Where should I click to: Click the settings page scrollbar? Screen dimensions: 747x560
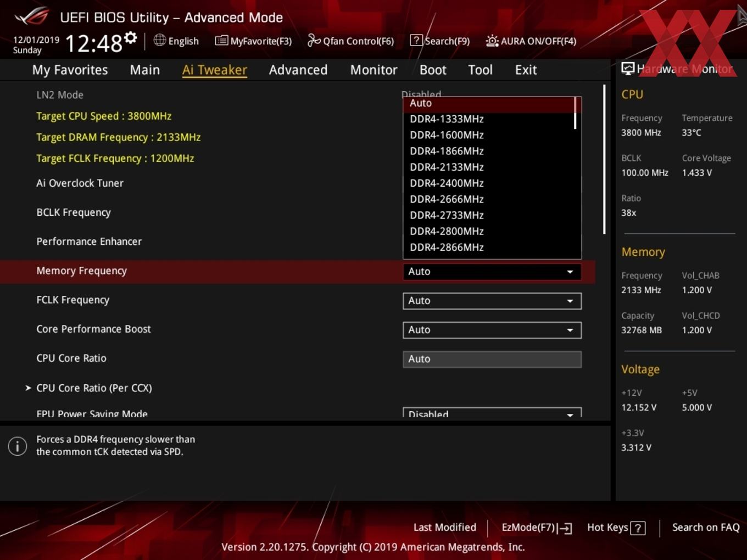click(604, 159)
